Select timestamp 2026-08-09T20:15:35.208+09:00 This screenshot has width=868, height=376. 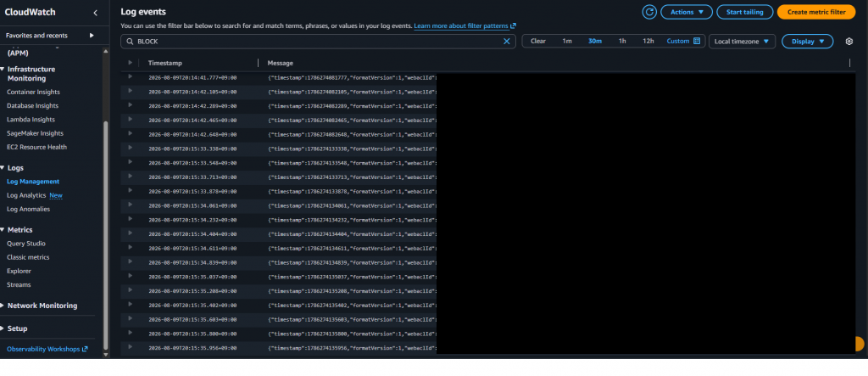192,291
